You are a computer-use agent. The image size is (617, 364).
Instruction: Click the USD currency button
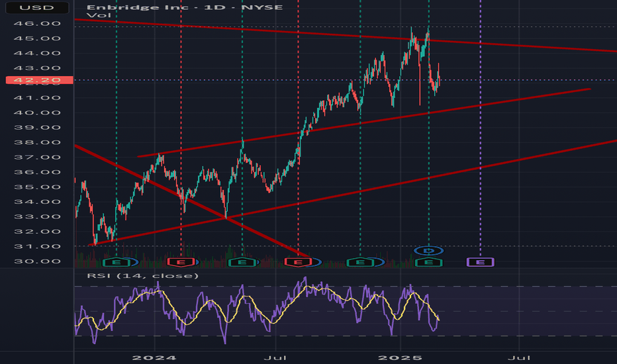37,7
